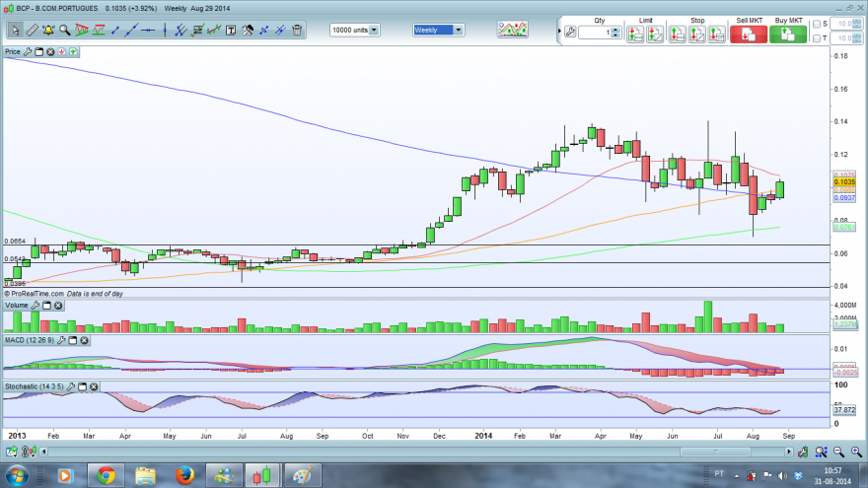Select the ruler measurement tool
This screenshot has width=868, height=488.
coord(33,30)
